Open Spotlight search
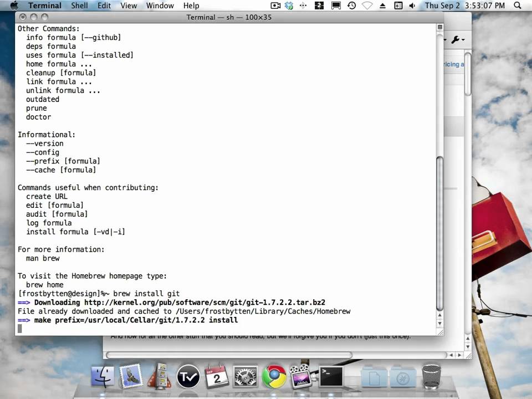Screen dimensions: 532x399 518,6
